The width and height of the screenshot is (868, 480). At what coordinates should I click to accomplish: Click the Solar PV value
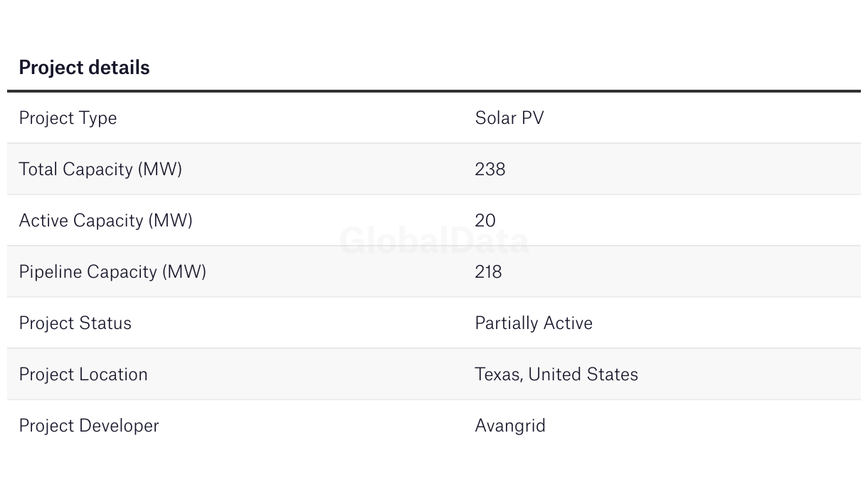click(509, 118)
